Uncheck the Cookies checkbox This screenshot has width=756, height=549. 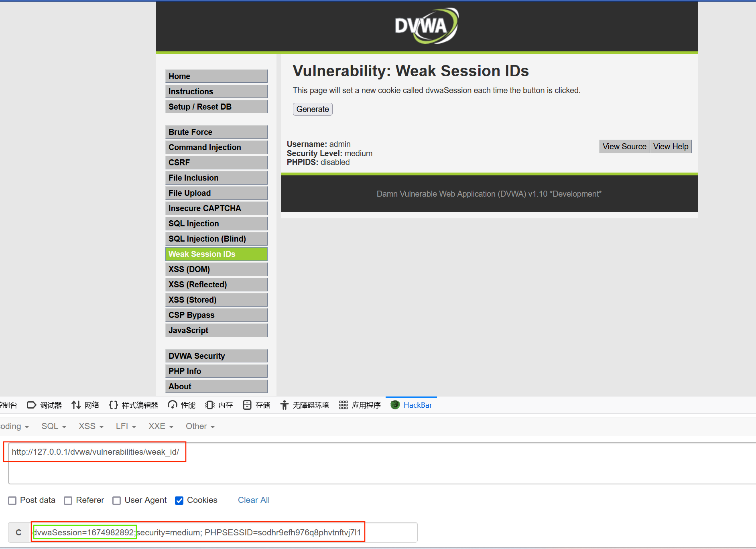tap(179, 500)
